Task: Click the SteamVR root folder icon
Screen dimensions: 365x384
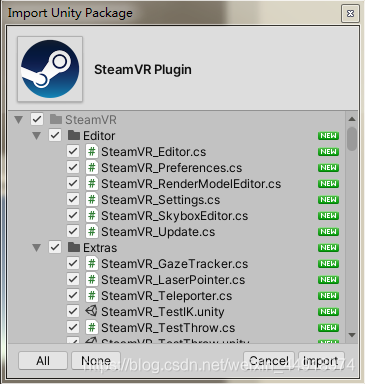Action: 56,119
